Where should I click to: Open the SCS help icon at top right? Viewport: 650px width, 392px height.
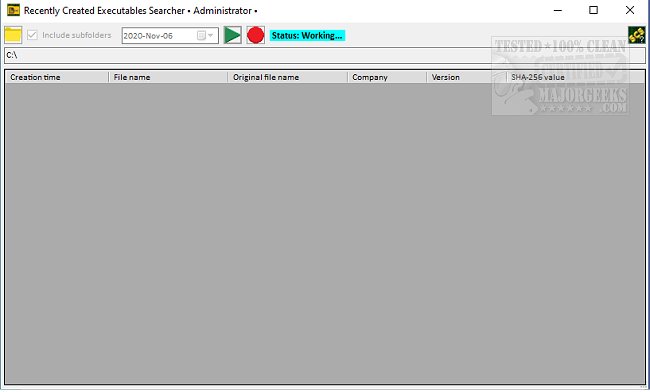coord(636,35)
